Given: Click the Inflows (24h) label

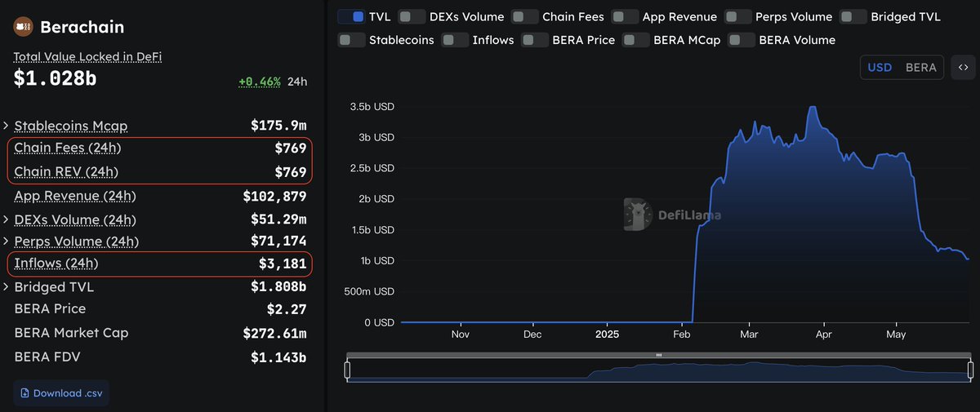Looking at the screenshot, I should pos(56,263).
